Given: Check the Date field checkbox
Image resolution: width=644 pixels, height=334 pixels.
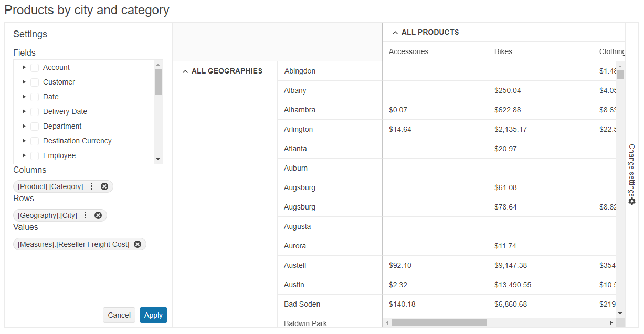Looking at the screenshot, I should (x=35, y=97).
